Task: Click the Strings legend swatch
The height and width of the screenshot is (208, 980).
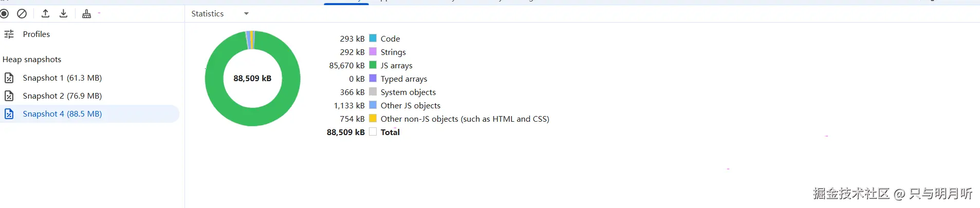Action: point(373,52)
